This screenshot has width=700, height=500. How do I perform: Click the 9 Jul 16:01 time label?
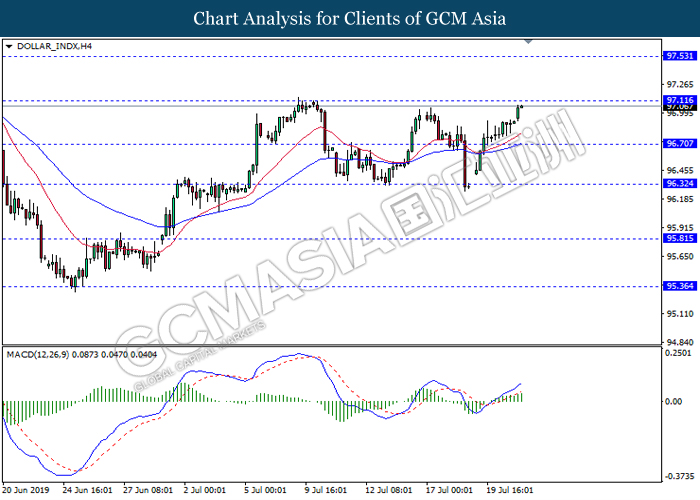pos(326,490)
